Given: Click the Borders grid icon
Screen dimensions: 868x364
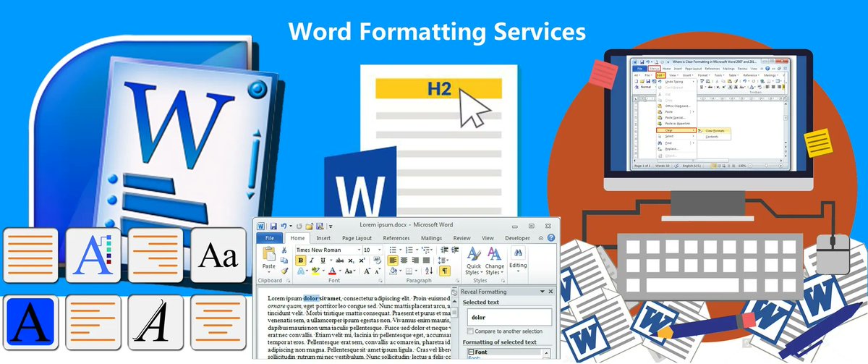Looking at the screenshot, I should pyautogui.click(x=409, y=271).
